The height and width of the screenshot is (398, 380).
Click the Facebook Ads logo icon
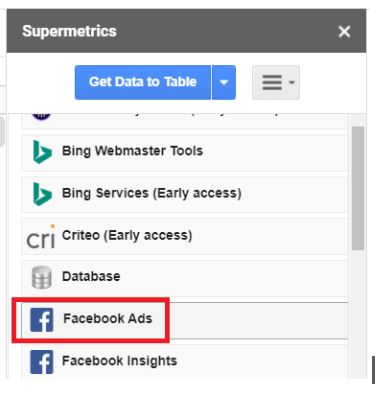click(x=42, y=320)
